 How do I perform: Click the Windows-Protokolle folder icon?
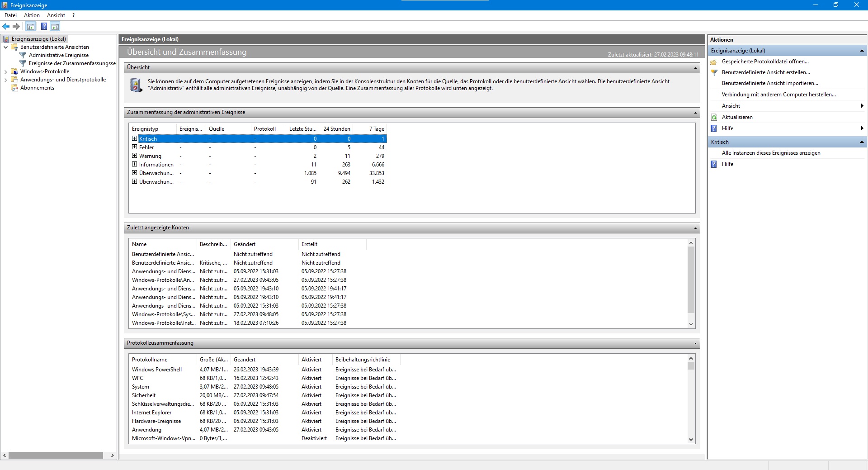pos(14,71)
